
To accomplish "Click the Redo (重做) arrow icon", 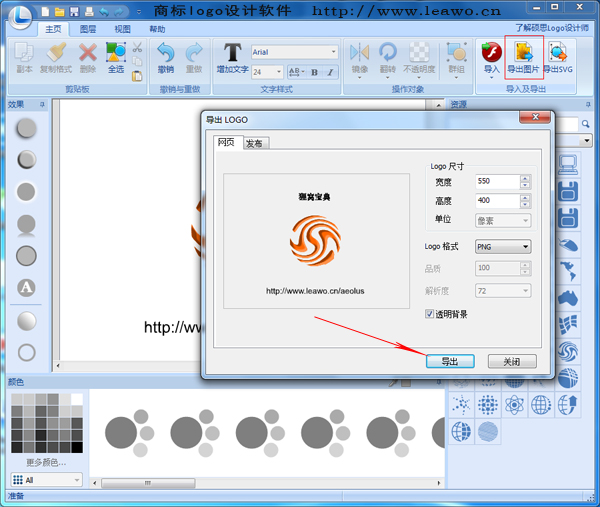I will click(x=194, y=52).
